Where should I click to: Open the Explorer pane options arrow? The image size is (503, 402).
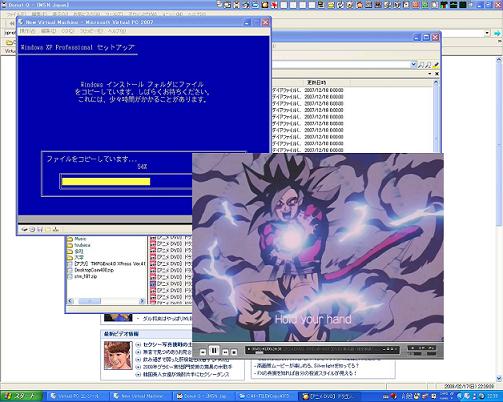(430, 74)
